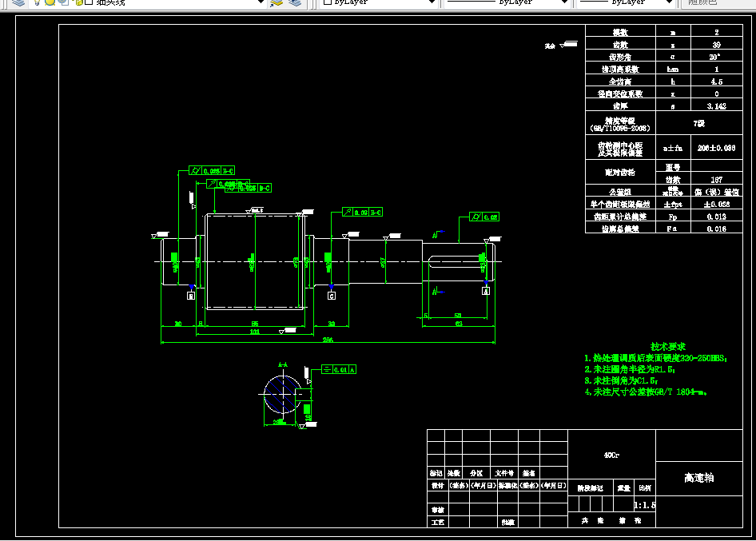Click the 审核 cell in title block
Screen dimensions: 756x541
pyautogui.click(x=438, y=510)
